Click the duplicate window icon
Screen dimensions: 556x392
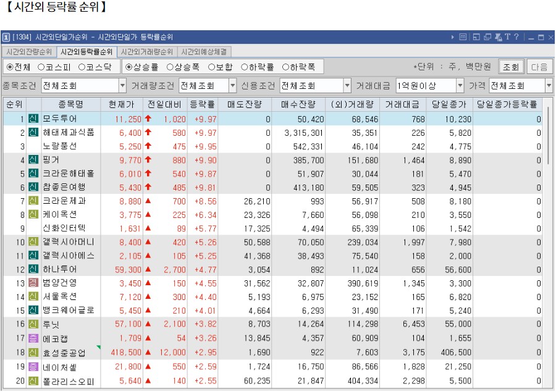click(487, 37)
